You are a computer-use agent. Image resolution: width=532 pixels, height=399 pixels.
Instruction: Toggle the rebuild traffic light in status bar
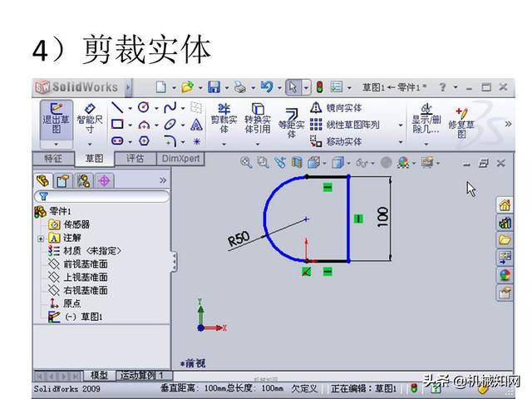(x=414, y=388)
